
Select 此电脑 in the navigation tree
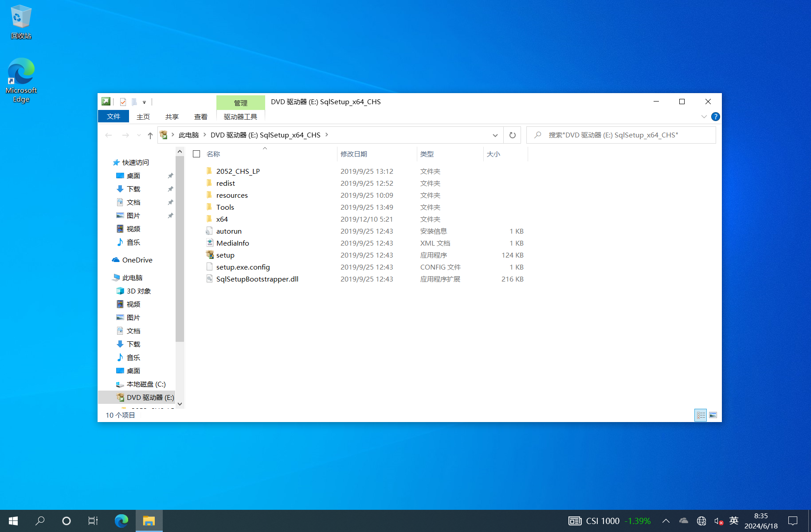click(x=132, y=278)
